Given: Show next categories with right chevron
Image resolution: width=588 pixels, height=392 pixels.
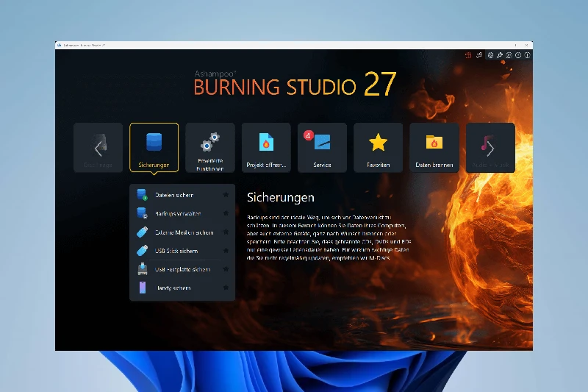Looking at the screenshot, I should [490, 149].
